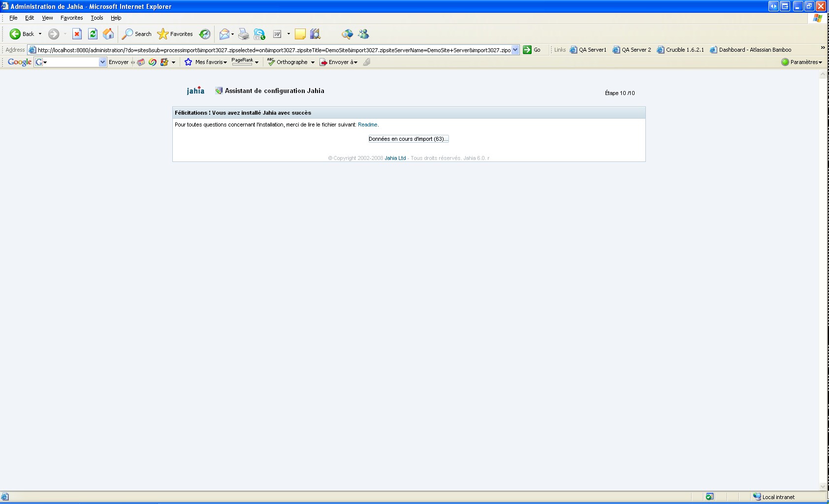The width and height of the screenshot is (829, 504).
Task: Click the Google toolbar colorful puzzle icon
Action: tap(164, 62)
